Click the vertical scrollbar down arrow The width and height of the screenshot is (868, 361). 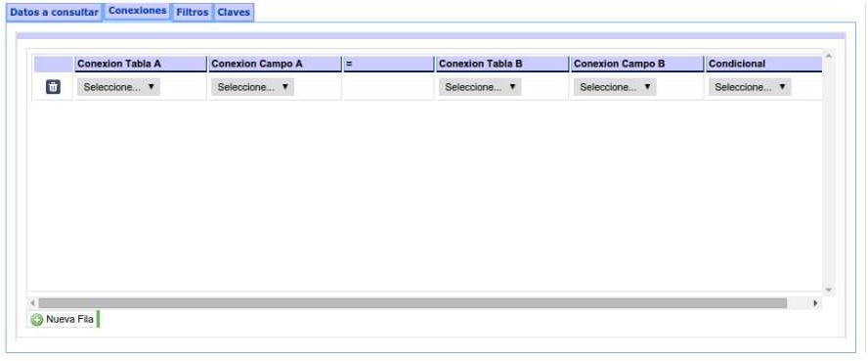(x=829, y=290)
